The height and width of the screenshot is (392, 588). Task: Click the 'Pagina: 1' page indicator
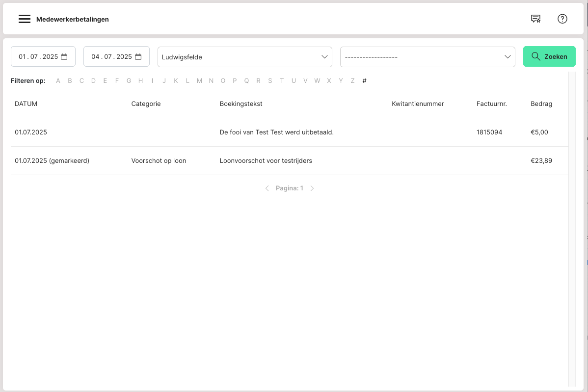290,188
